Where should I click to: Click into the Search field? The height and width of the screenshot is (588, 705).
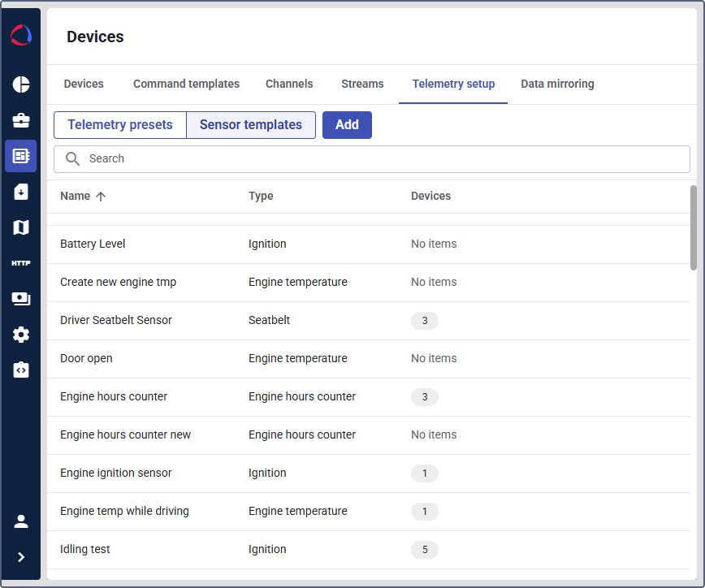pos(382,159)
